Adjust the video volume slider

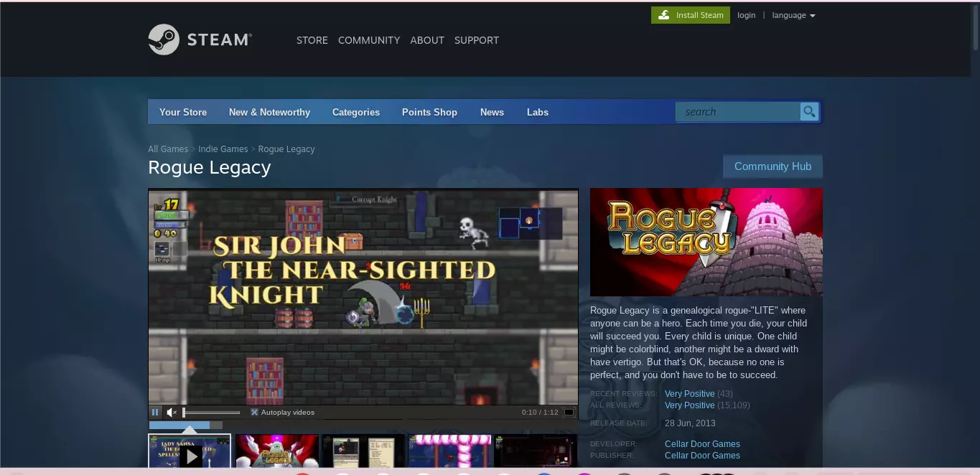(x=211, y=413)
